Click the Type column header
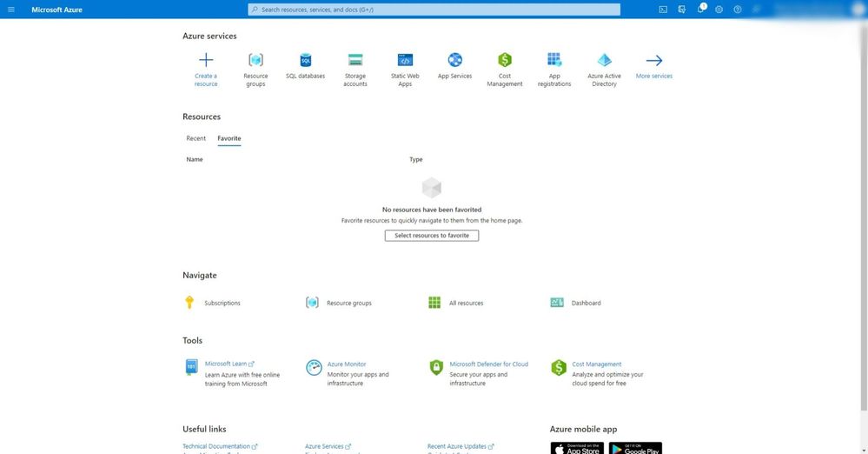868x454 pixels. pos(415,160)
